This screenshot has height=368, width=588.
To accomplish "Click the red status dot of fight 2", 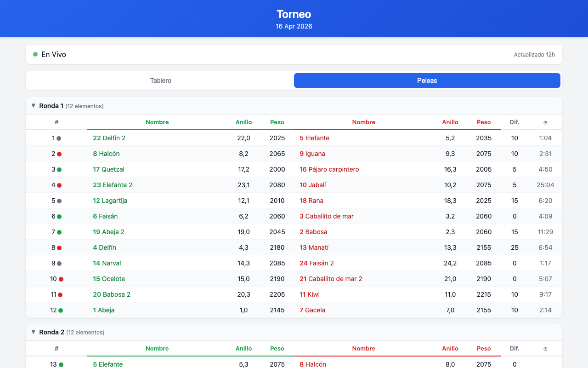I will [59, 154].
